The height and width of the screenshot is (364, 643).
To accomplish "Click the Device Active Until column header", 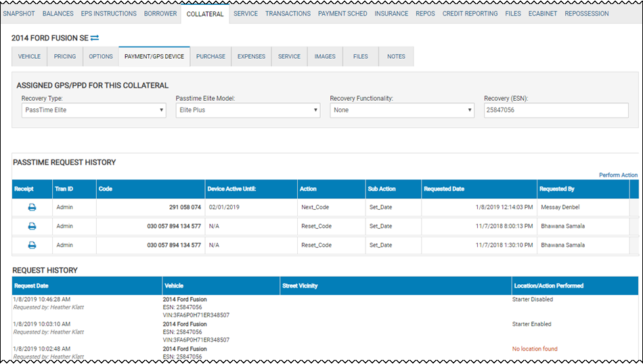I will 251,189.
